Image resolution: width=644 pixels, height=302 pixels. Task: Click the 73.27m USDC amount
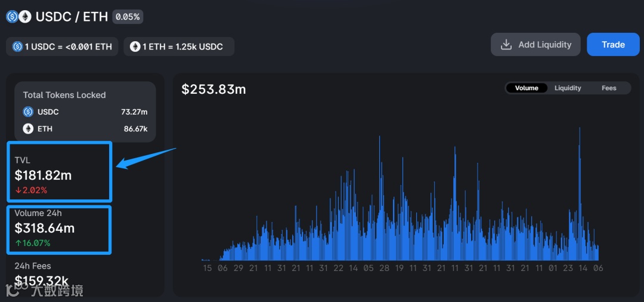(x=134, y=112)
